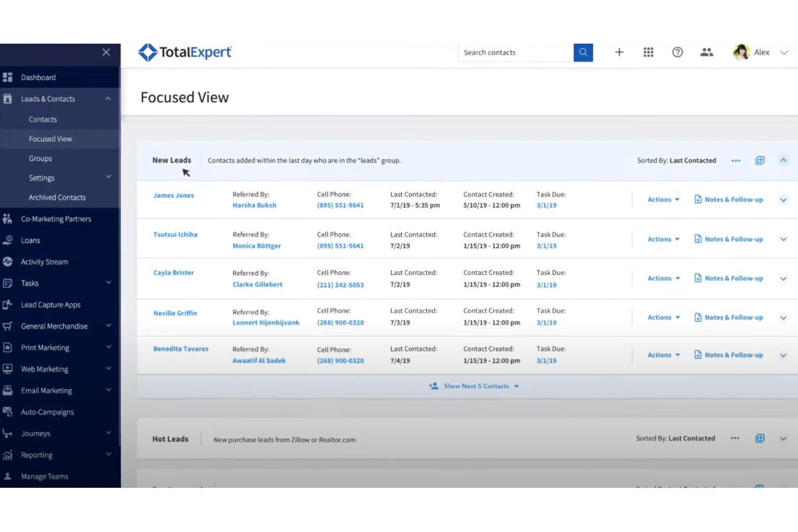Expand Neville Griffin row details chevron
This screenshot has height=532, width=798.
(x=783, y=318)
